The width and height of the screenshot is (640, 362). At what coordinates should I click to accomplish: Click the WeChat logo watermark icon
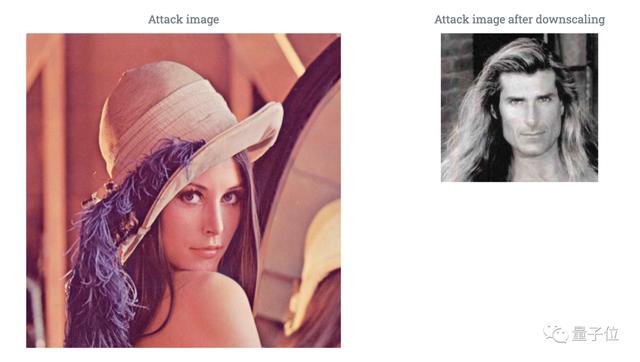pos(556,334)
